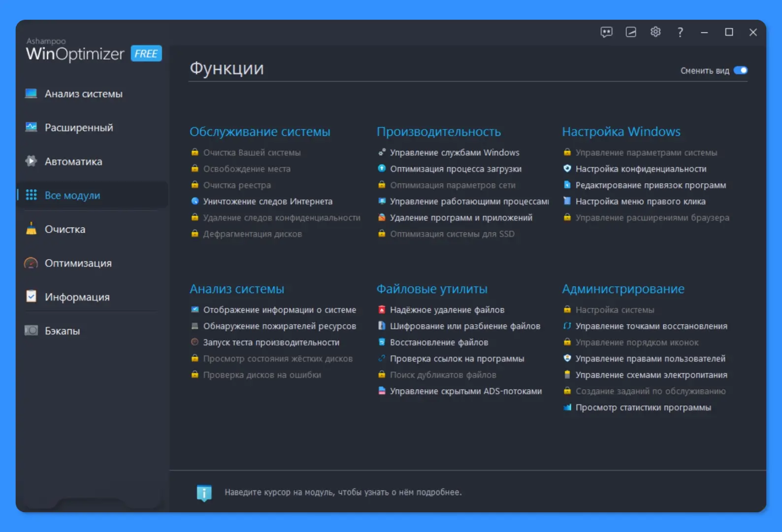Click icon beside Удаление программ и приложений
Image resolution: width=782 pixels, height=532 pixels.
[x=382, y=217]
